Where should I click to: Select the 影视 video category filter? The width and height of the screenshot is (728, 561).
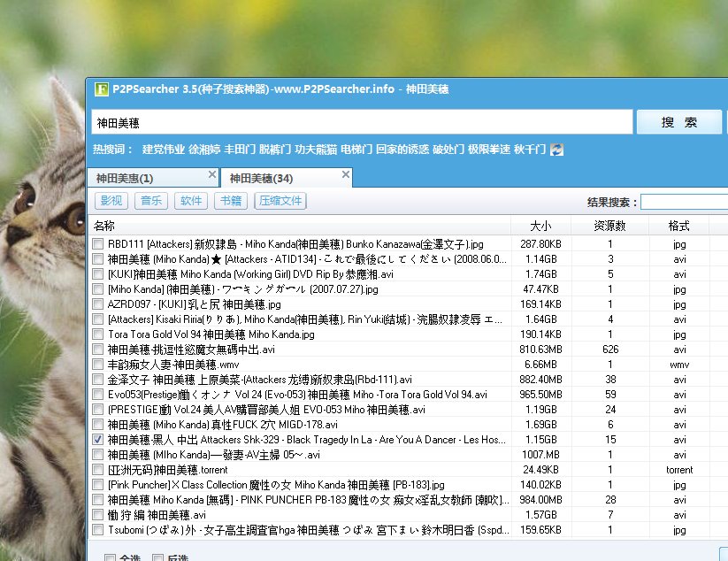coord(110,201)
